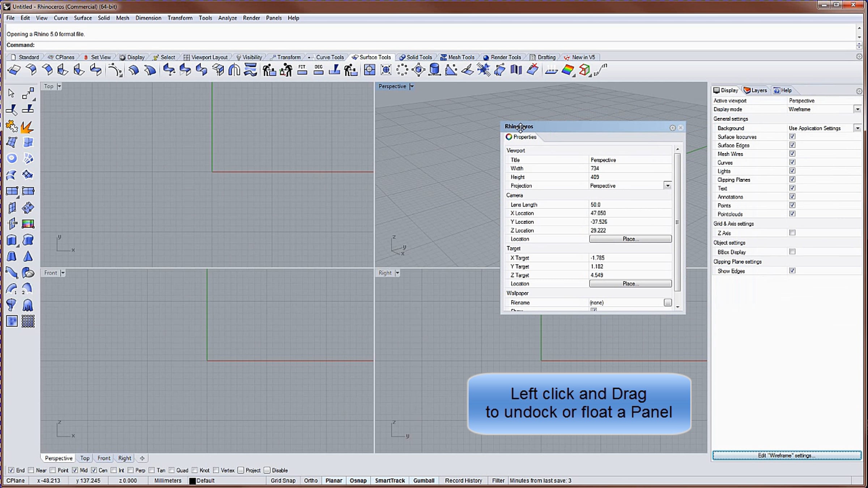Open the Panels menu

(x=274, y=18)
